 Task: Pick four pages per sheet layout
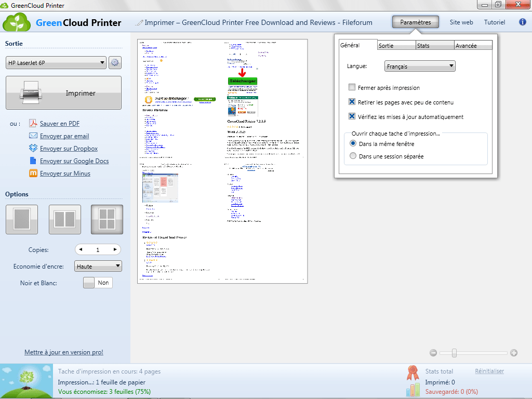point(107,220)
